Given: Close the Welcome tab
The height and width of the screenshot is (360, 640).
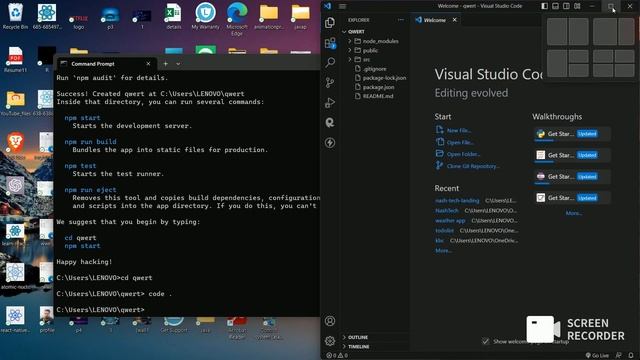Looking at the screenshot, I should (x=454, y=20).
